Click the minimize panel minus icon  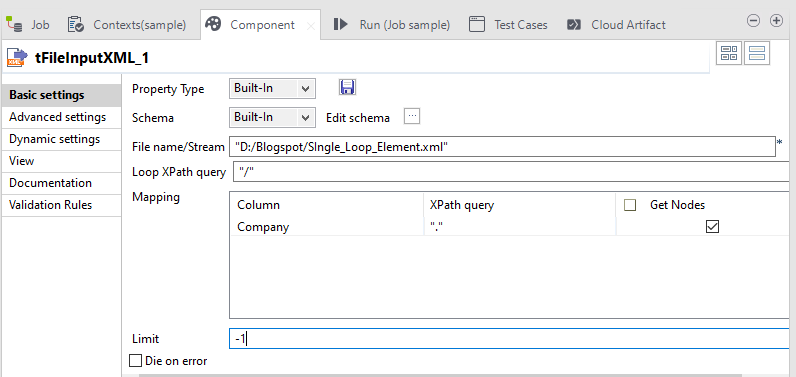[x=754, y=21]
